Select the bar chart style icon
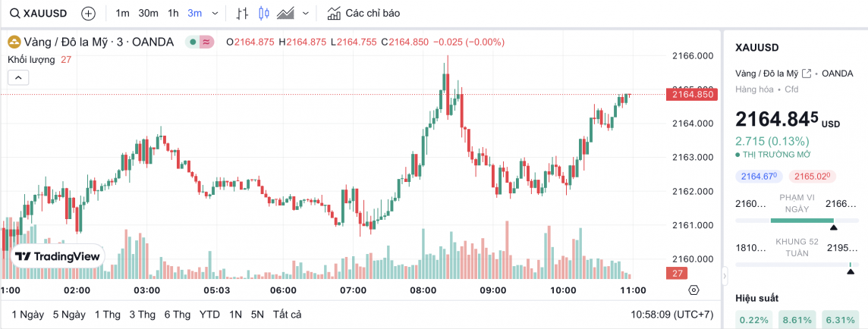The width and height of the screenshot is (868, 329). (242, 13)
